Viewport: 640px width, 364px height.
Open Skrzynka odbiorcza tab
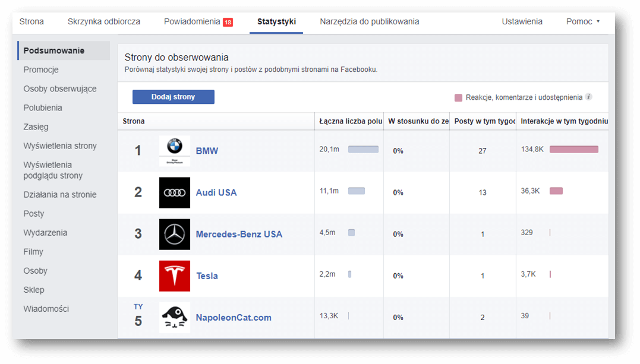pos(103,21)
